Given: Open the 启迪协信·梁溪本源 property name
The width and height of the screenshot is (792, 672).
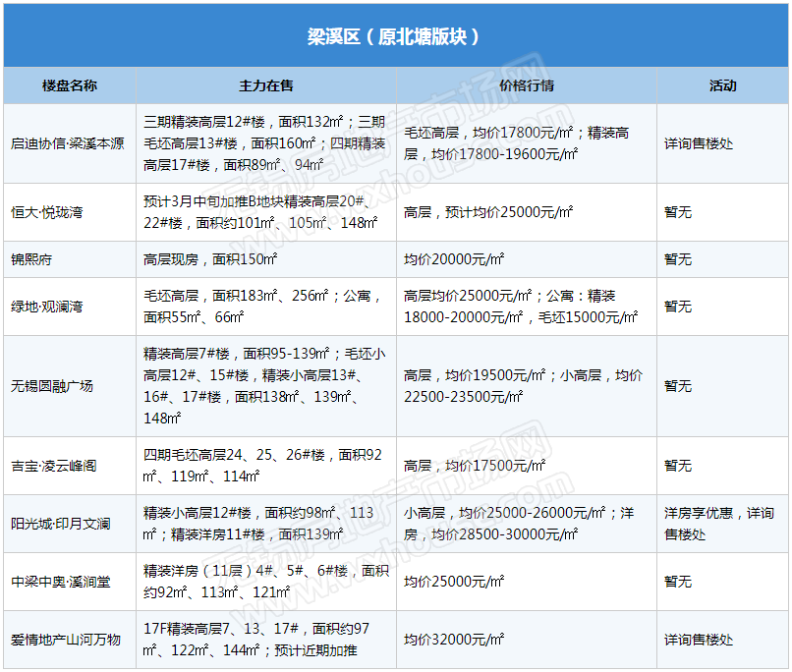Looking at the screenshot, I should 68,143.
